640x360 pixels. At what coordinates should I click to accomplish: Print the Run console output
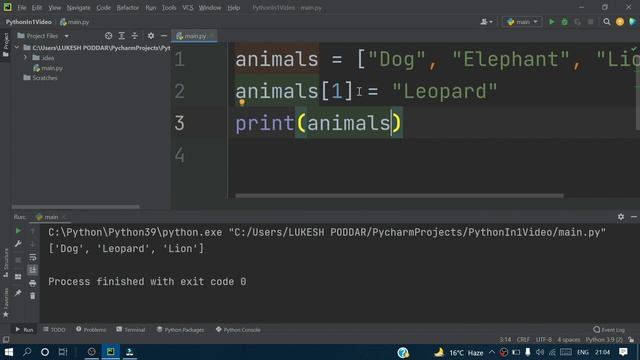(33, 283)
